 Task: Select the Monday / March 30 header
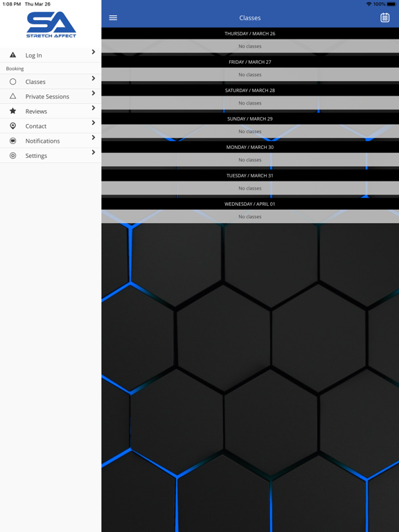tap(250, 147)
